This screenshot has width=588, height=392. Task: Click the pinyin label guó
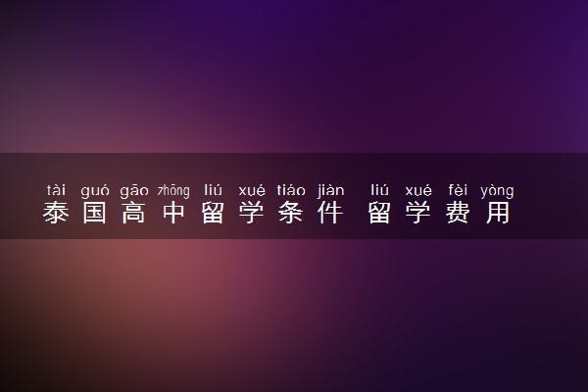(x=95, y=191)
